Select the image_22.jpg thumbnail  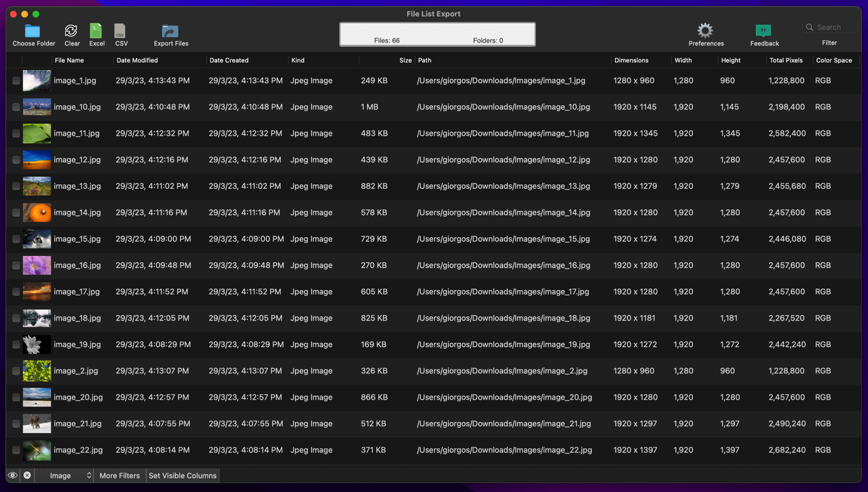pos(36,450)
